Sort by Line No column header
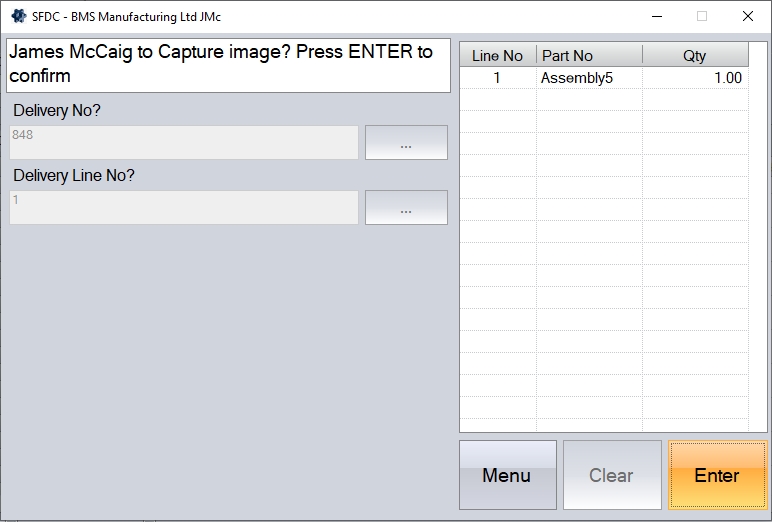 point(497,56)
